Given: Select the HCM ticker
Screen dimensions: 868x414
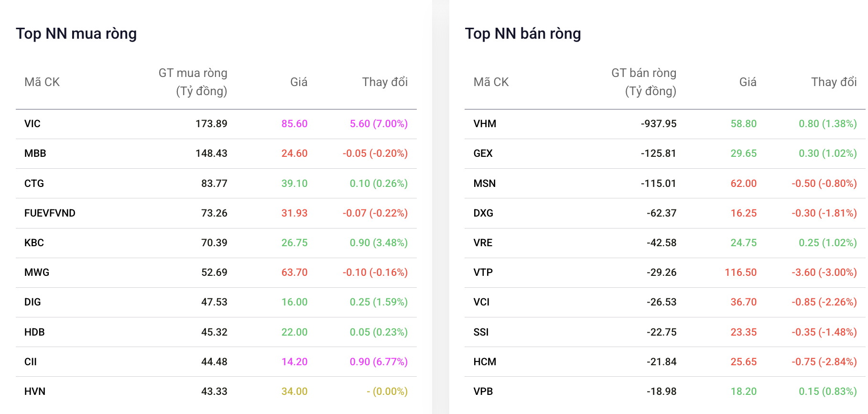Looking at the screenshot, I should pos(485,362).
